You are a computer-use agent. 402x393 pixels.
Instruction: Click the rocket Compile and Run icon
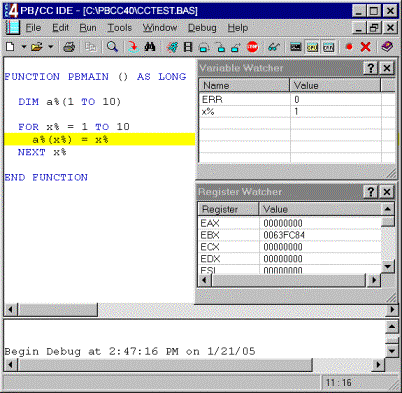point(172,47)
